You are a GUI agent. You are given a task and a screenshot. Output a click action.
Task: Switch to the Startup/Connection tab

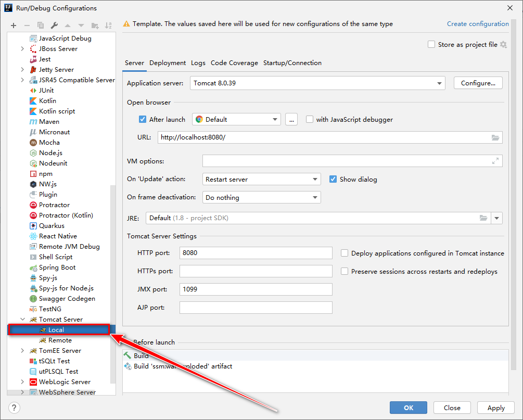[292, 63]
